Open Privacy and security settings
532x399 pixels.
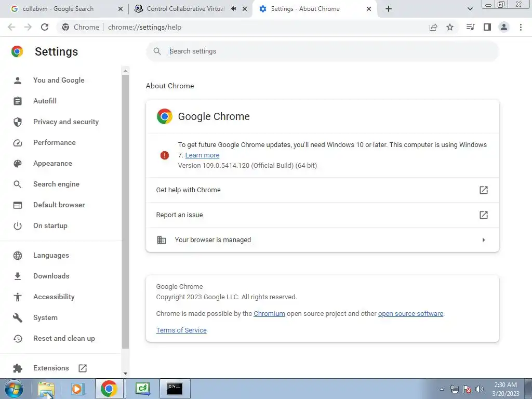66,122
